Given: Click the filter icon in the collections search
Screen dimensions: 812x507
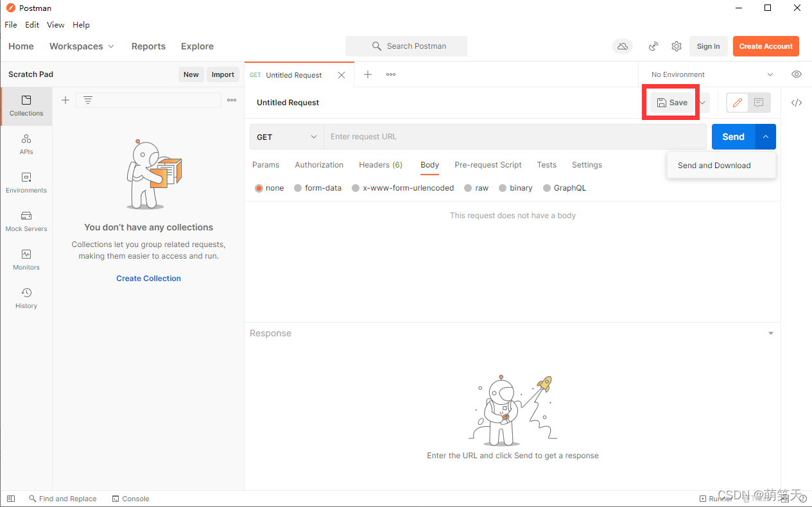Looking at the screenshot, I should [x=88, y=100].
